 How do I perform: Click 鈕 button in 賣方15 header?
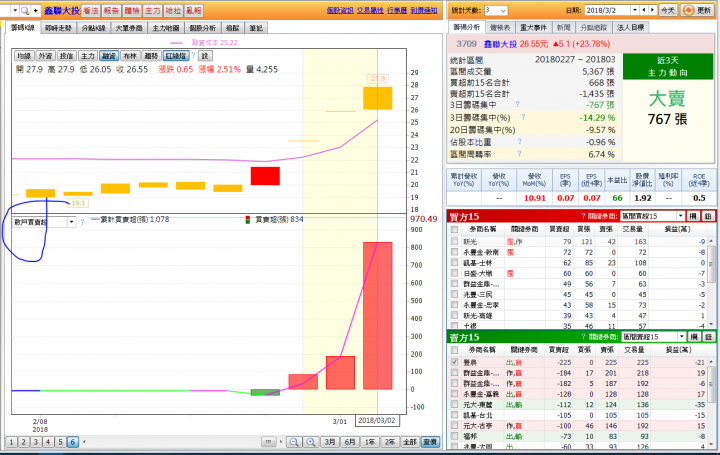click(708, 337)
